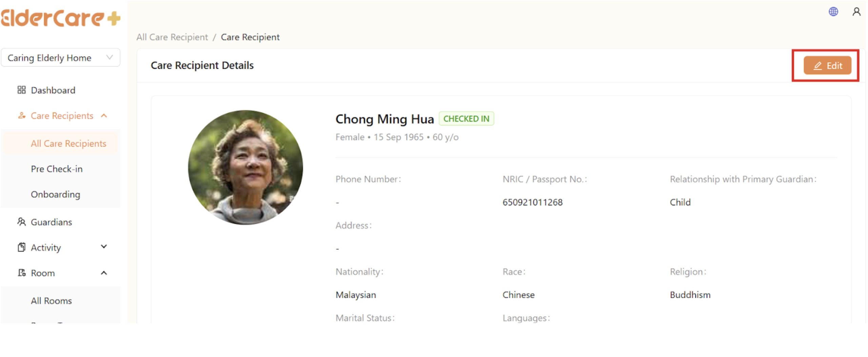Click the orange Edit button
The width and height of the screenshot is (868, 357).
click(827, 65)
